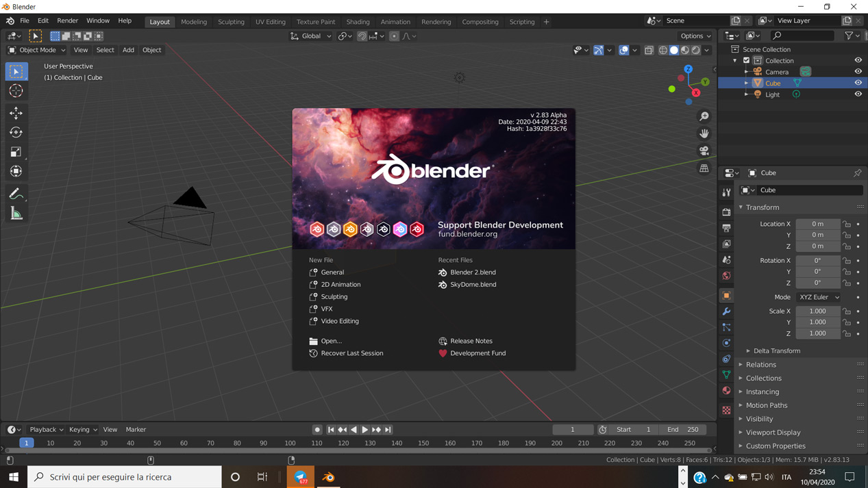
Task: Open Object Data properties green triangle icon
Action: point(726,374)
